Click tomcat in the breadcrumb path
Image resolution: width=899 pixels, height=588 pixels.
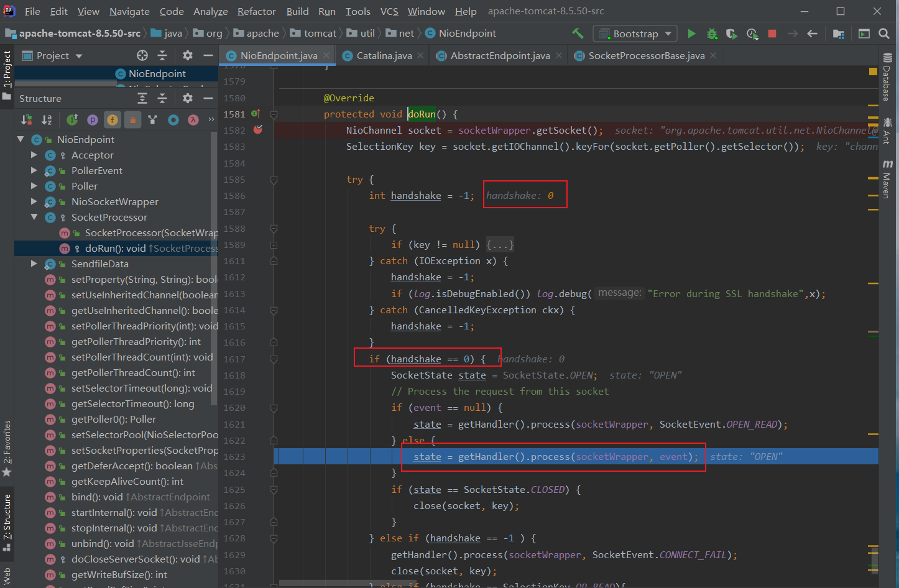pos(320,33)
